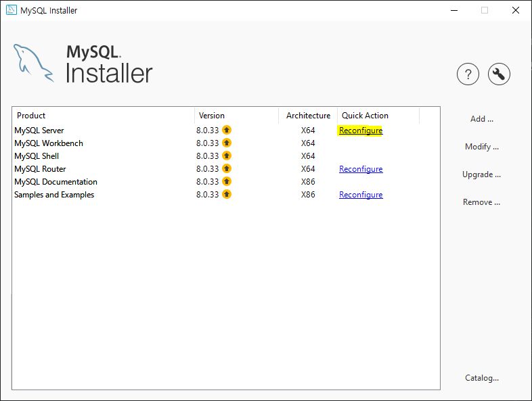Click upgrade arrow icon for Samples and Examples
This screenshot has height=401, width=532.
tap(227, 194)
